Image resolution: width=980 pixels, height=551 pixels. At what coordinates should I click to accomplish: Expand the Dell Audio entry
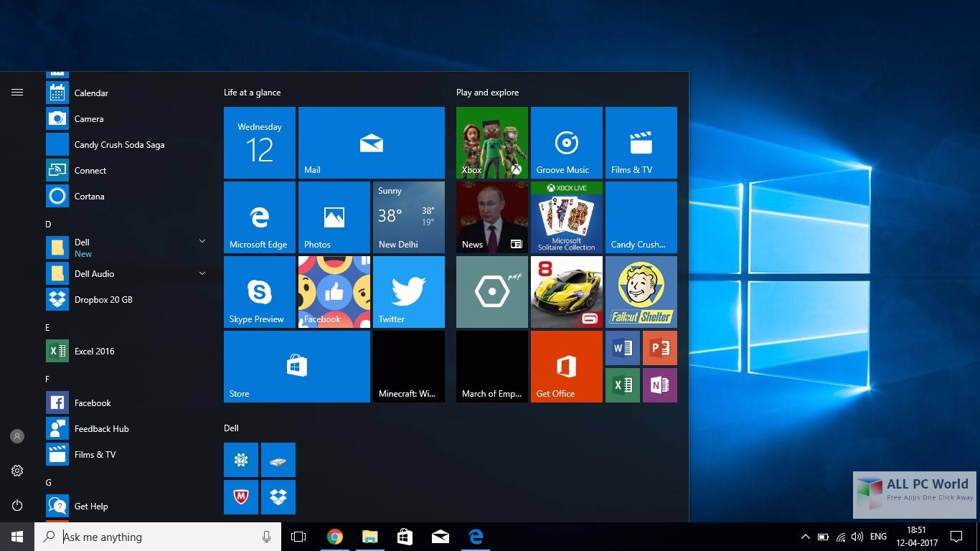tap(202, 273)
